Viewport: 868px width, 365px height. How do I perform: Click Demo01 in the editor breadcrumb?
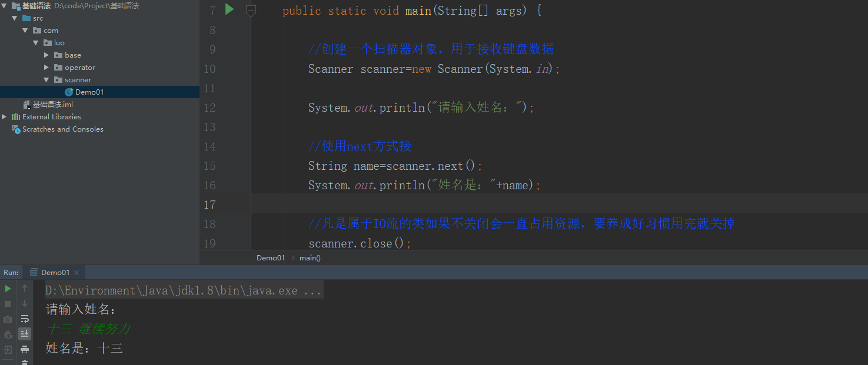(x=271, y=258)
